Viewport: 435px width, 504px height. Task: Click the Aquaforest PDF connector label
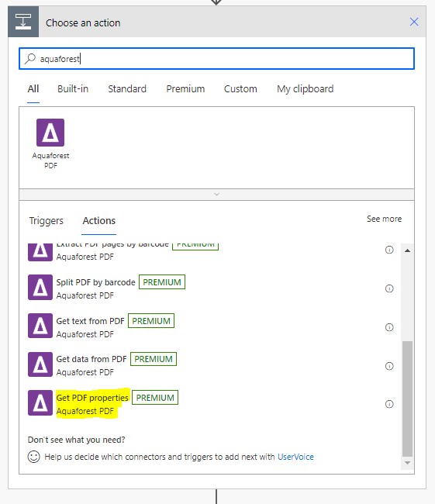click(50, 161)
